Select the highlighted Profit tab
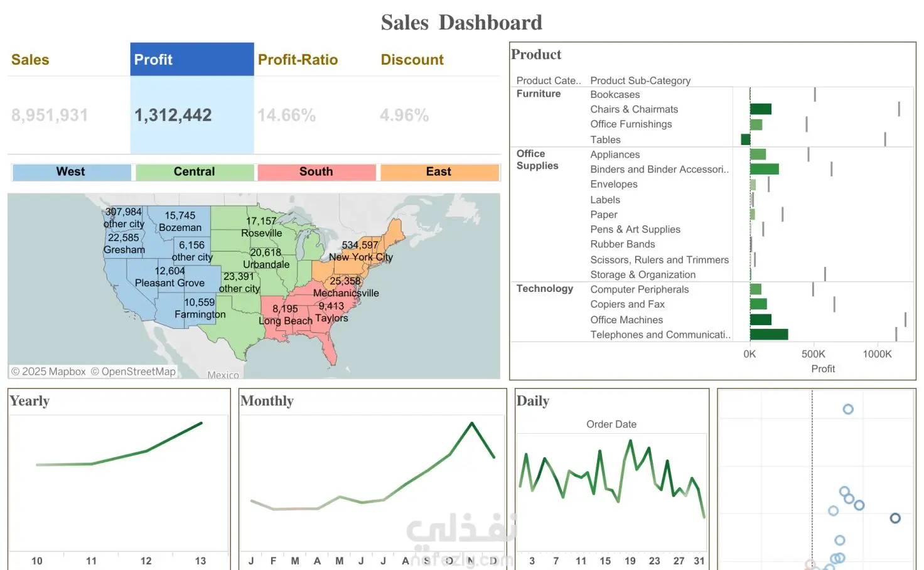 pos(192,60)
